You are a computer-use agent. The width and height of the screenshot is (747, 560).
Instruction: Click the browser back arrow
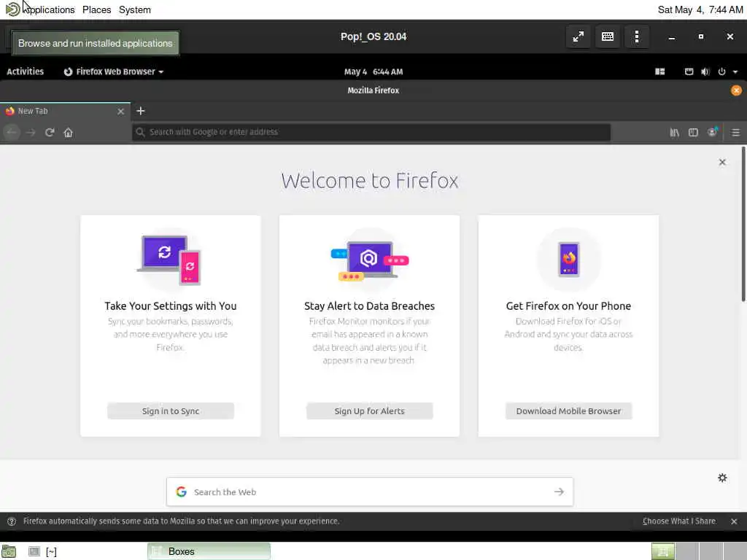click(x=12, y=133)
